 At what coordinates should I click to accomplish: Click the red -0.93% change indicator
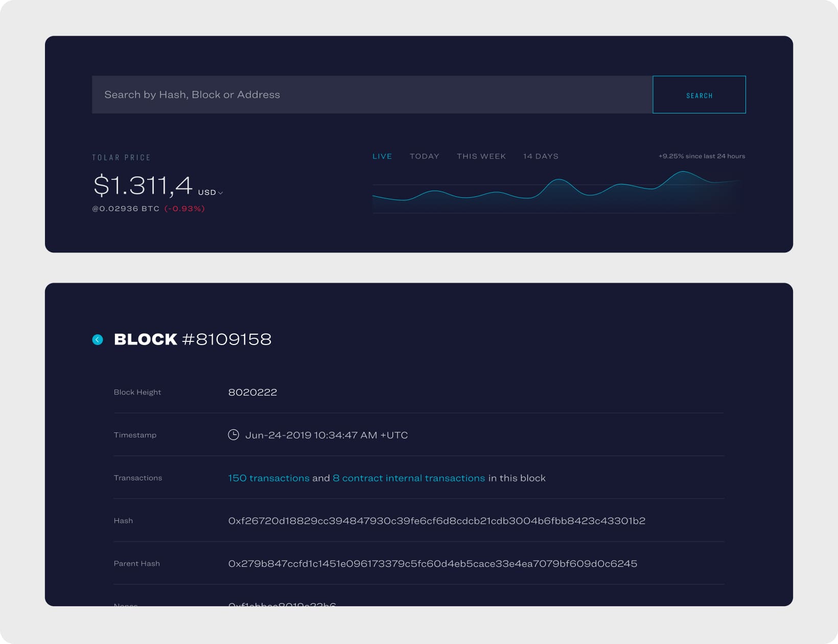point(184,209)
